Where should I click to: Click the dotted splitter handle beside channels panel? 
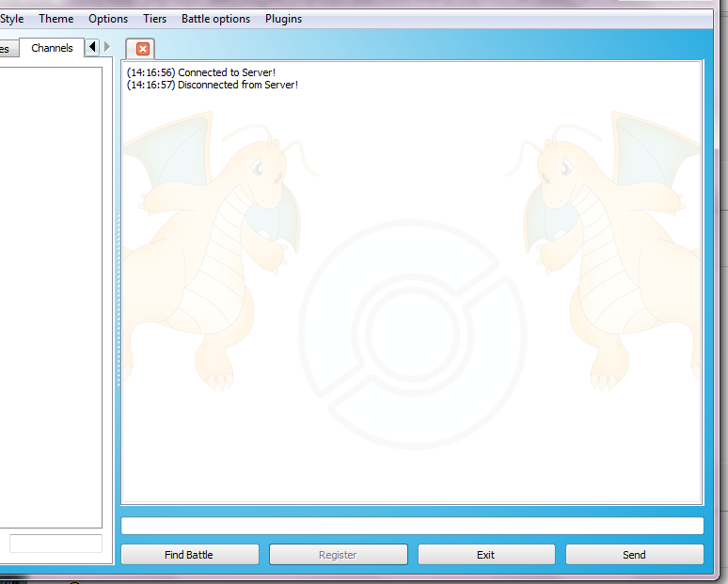point(118,299)
